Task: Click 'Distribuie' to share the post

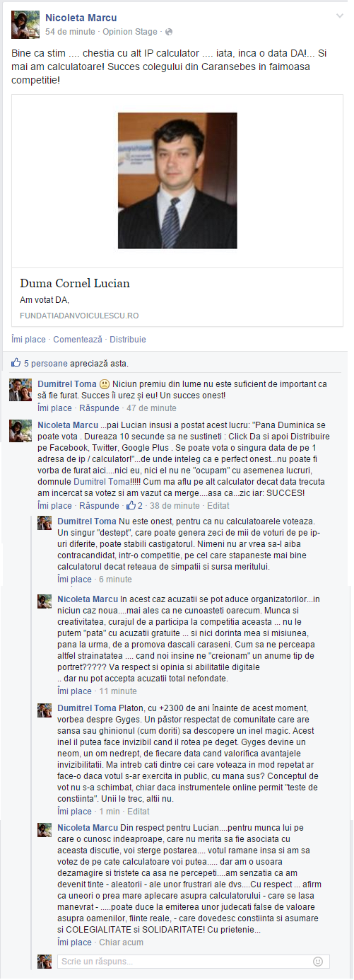Action: [128, 340]
